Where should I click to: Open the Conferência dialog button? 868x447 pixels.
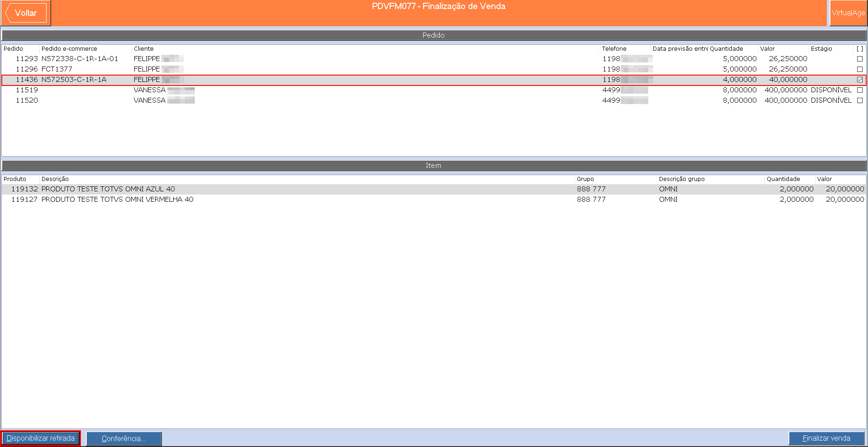pyautogui.click(x=124, y=438)
